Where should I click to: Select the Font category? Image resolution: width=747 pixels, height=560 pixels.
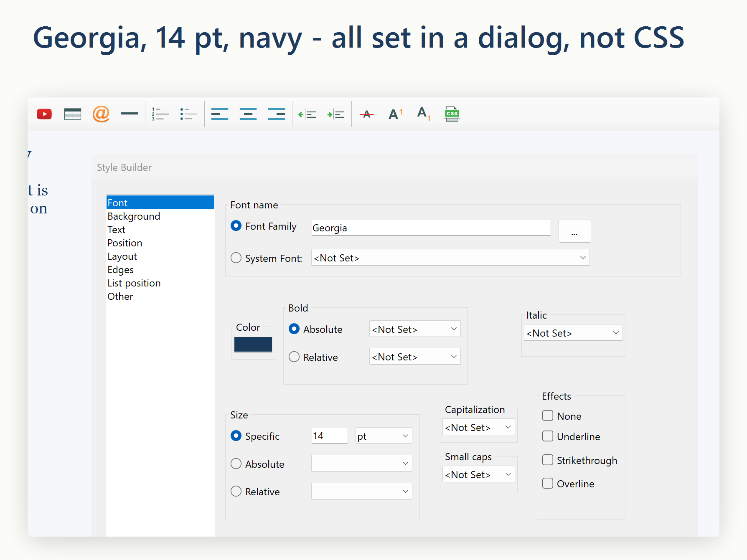[x=160, y=203]
